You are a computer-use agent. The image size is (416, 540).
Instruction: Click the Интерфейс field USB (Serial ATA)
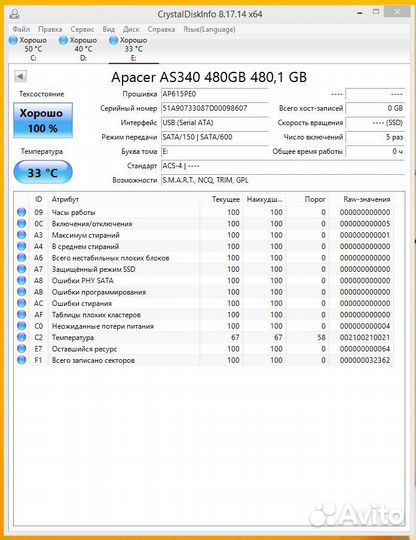point(215,123)
